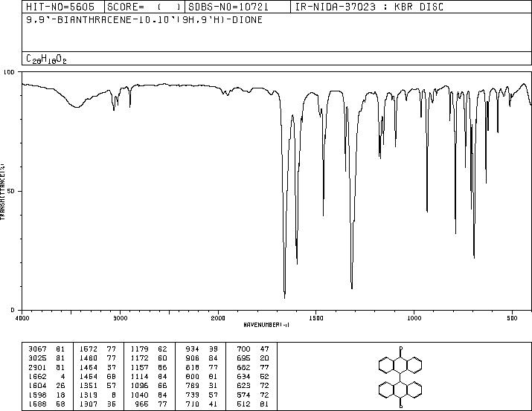Click the 612 peak table entry
Screen dimensions: 532x411
(x=243, y=404)
